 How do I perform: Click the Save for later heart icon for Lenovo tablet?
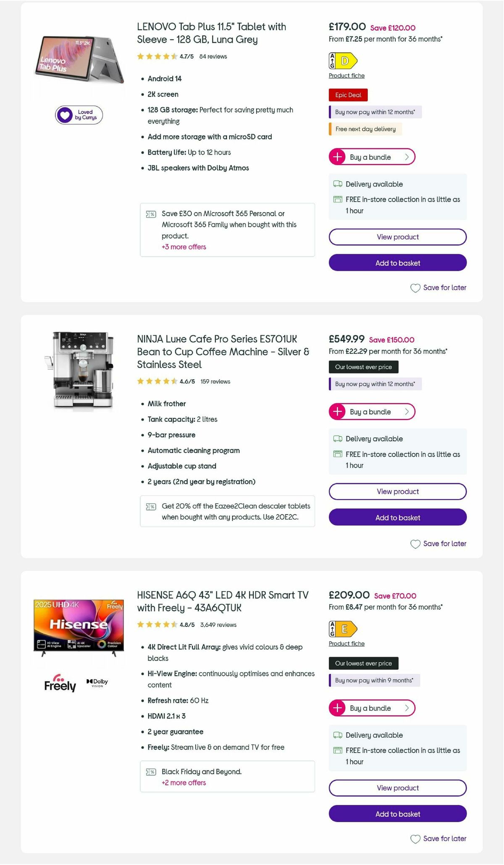pos(415,288)
